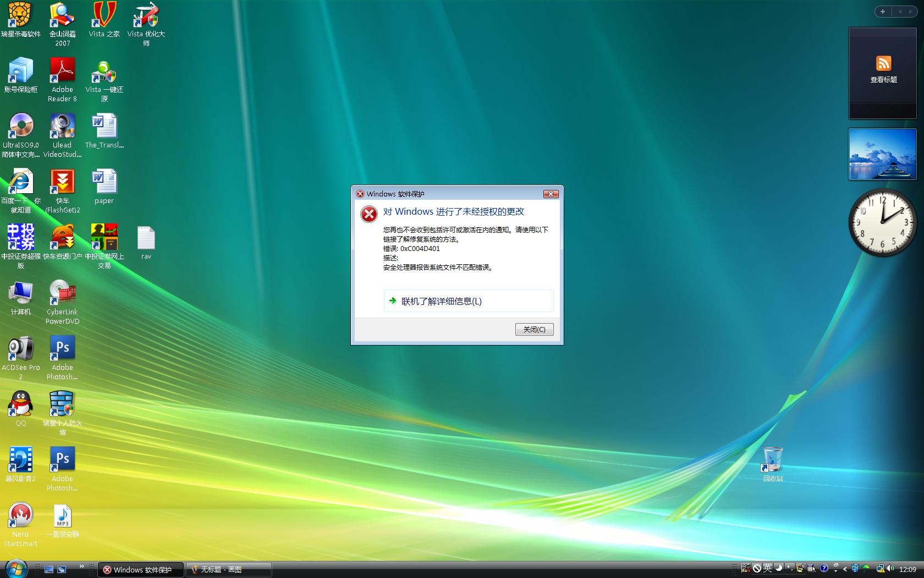The width and height of the screenshot is (924, 578).
Task: Select the 暴风影音2 media player shortcut
Action: pos(21,465)
